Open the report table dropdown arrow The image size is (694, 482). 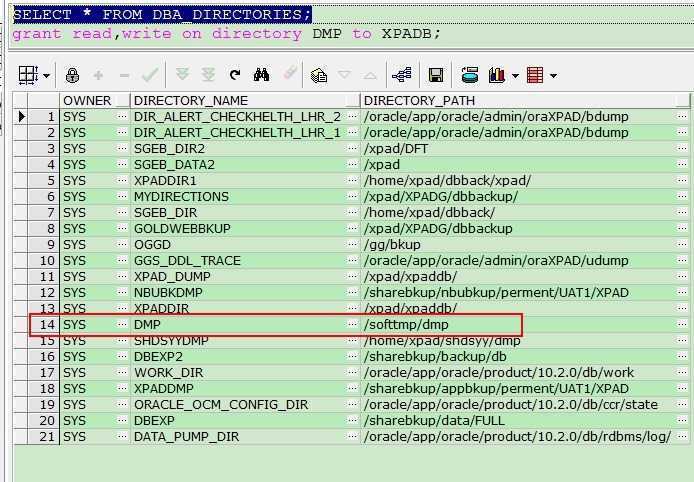click(x=553, y=76)
